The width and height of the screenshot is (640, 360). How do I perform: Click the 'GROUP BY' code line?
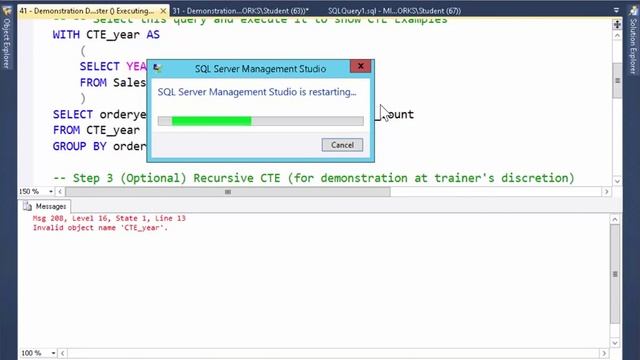pos(100,146)
